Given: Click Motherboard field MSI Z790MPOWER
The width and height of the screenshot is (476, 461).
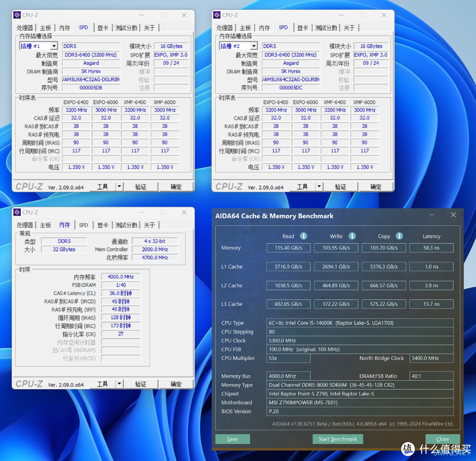Looking at the screenshot, I should click(360, 402).
